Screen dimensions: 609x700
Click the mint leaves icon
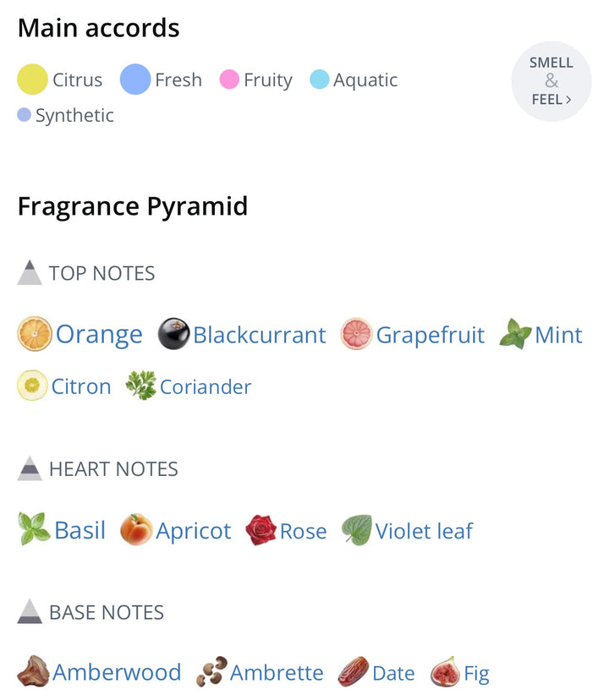coord(515,333)
